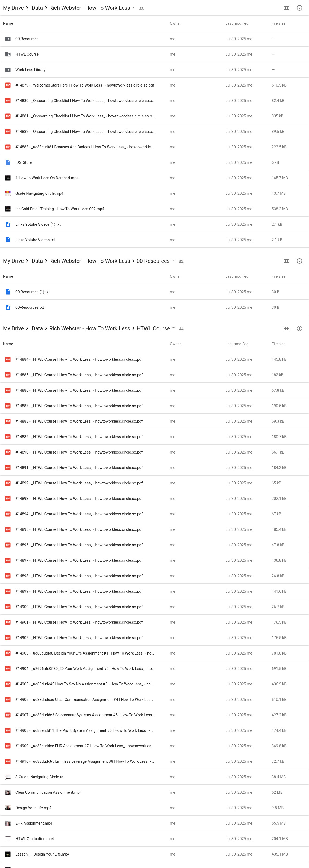Select '#14890 - _HTWL Course' file name
The width and height of the screenshot is (309, 868).
pos(79,452)
